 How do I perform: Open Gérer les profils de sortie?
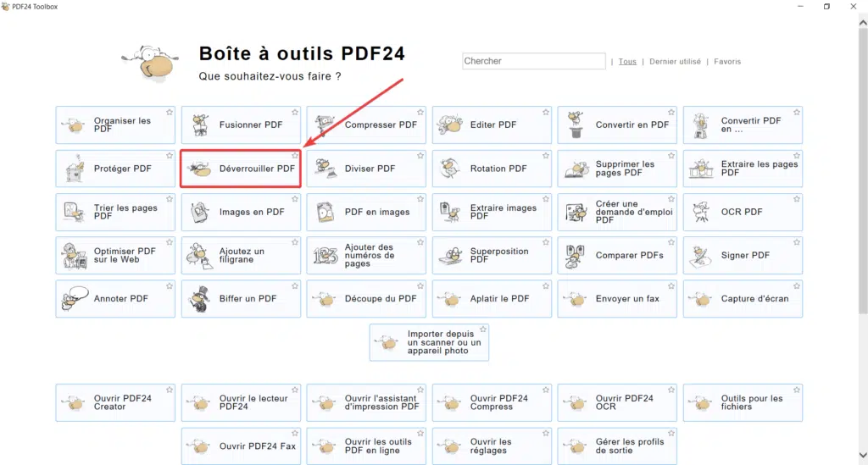(x=617, y=446)
